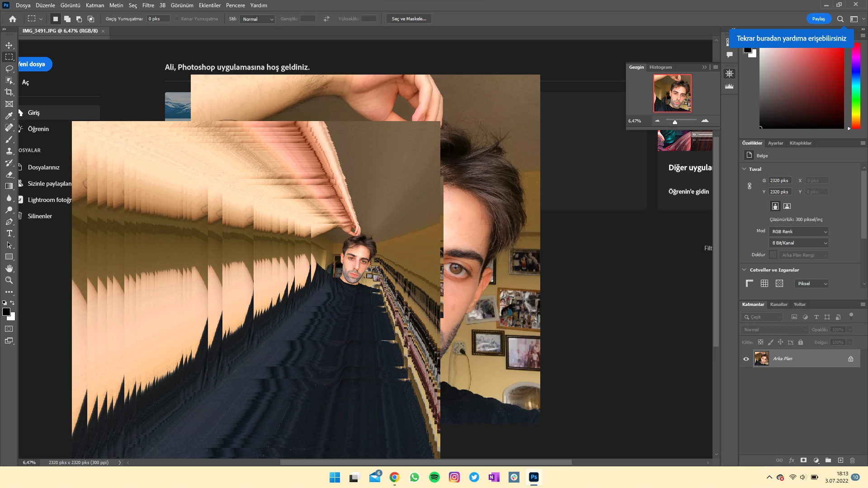Switch to the Kanallar tab
Screen dimensions: 868x488
[778, 305]
